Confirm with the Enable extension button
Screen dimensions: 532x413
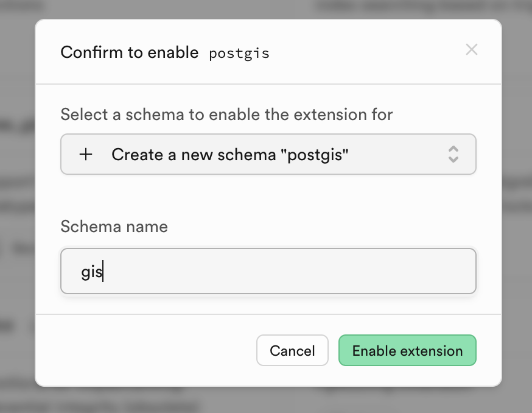(407, 351)
